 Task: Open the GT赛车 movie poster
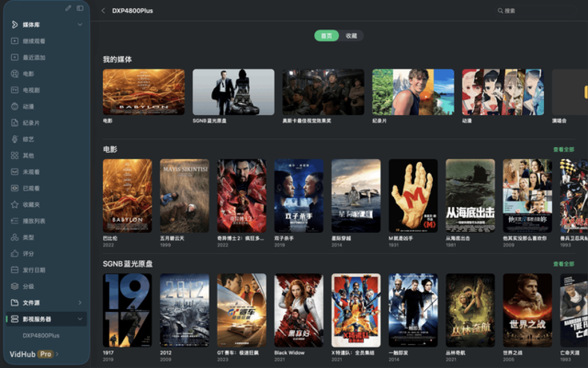242,310
